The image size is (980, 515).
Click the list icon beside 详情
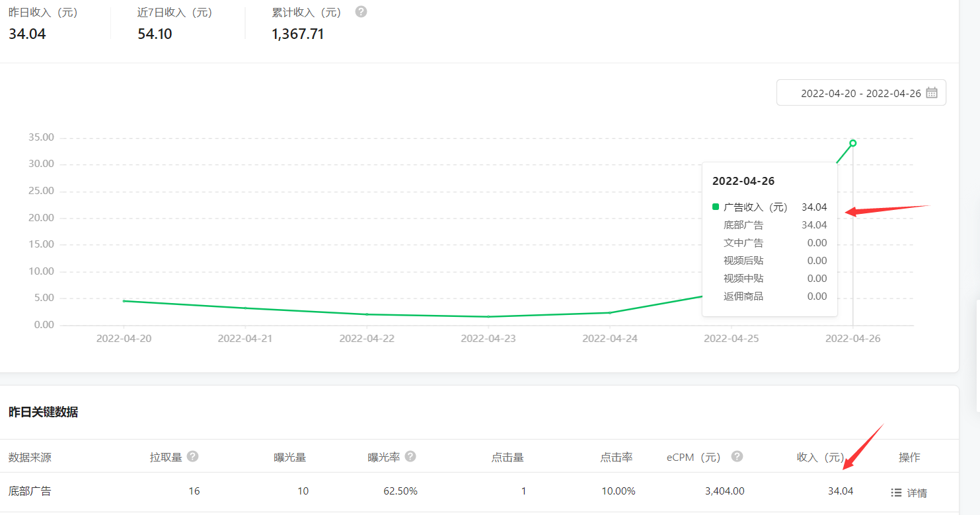click(x=896, y=493)
